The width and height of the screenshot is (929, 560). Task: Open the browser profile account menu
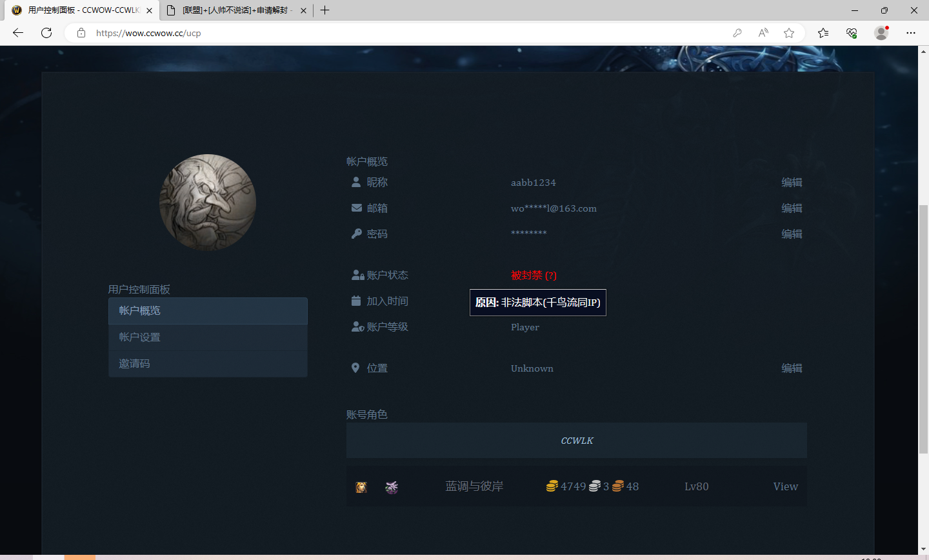pos(881,33)
